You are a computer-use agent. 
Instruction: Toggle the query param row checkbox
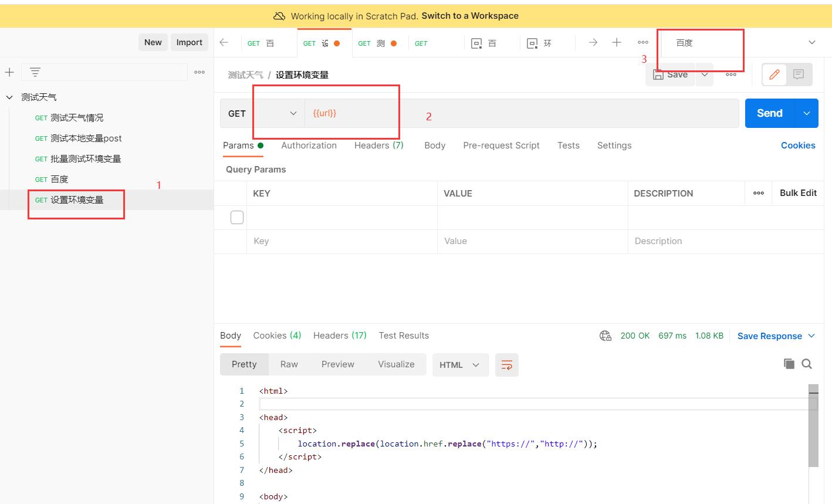(237, 218)
